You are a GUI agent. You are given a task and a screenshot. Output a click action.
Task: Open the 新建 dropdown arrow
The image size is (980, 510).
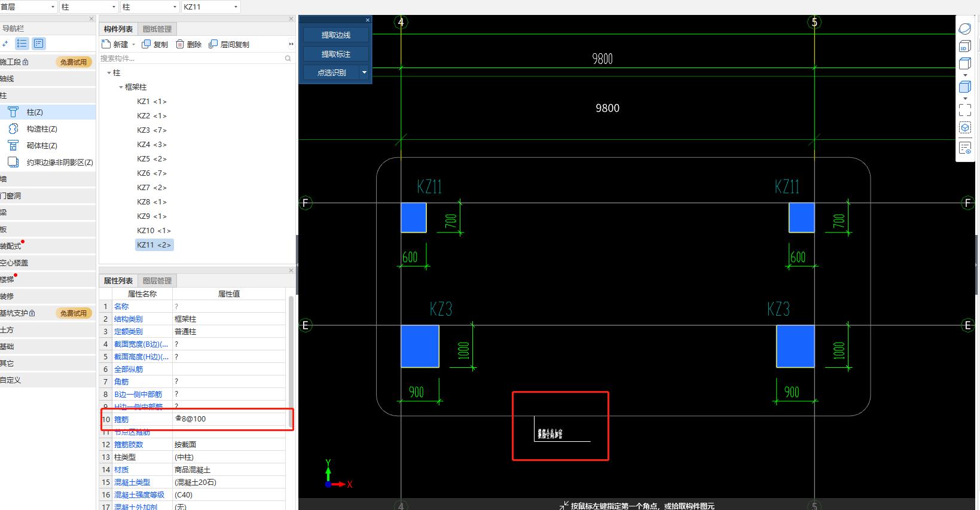[x=133, y=45]
